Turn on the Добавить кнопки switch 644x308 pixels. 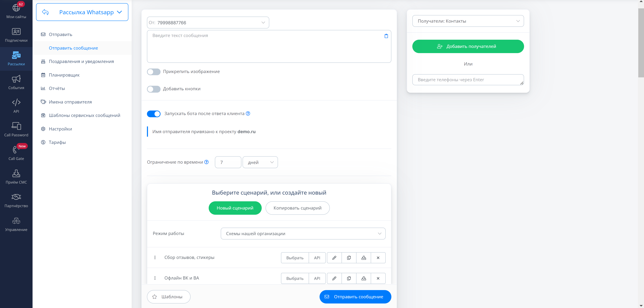(x=153, y=89)
